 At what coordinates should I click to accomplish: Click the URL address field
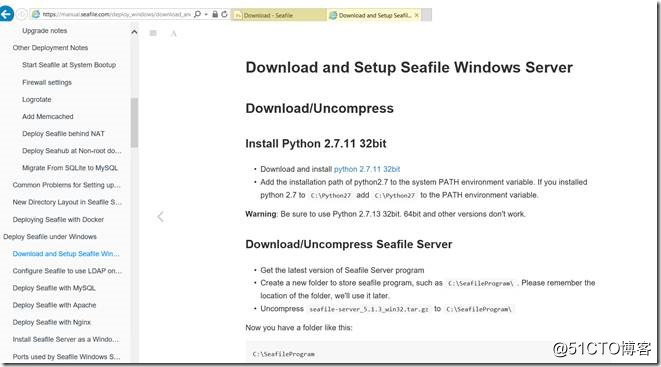(117, 14)
